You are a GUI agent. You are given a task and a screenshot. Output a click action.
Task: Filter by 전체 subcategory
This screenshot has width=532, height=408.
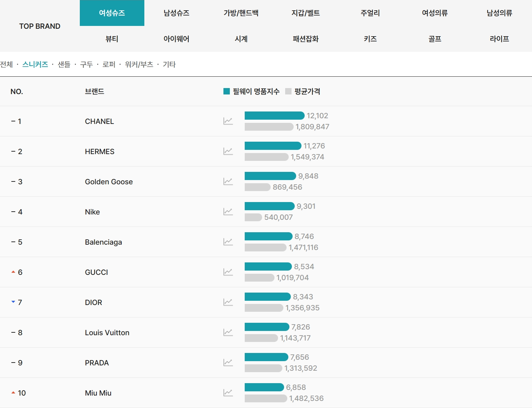click(6, 64)
